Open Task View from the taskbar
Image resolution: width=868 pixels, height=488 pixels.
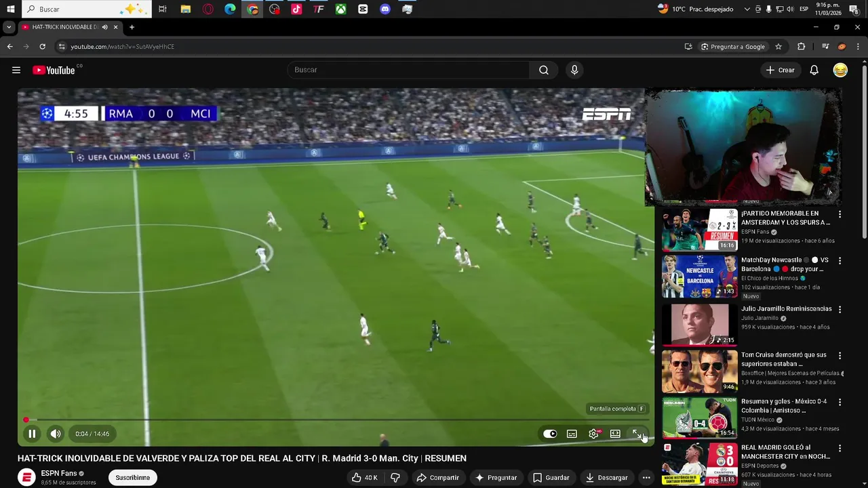pyautogui.click(x=163, y=9)
